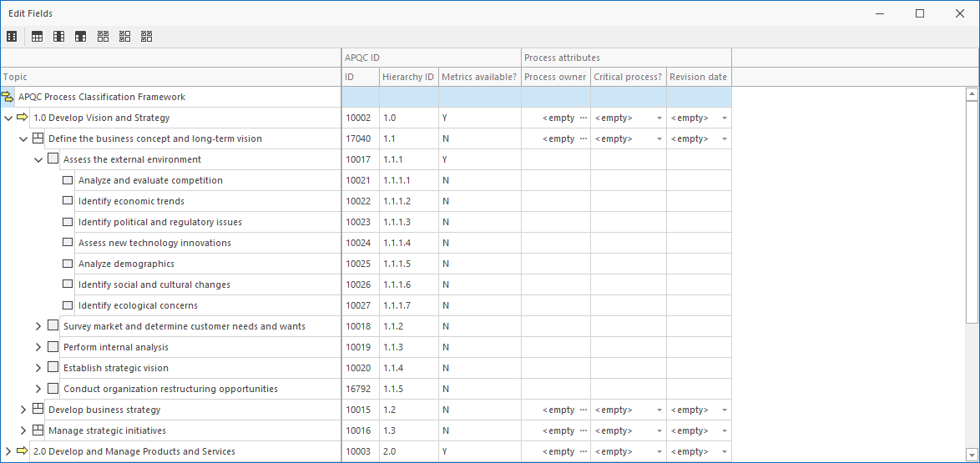Click the table icon with dark header and center column
This screenshot has width=980, height=463.
point(80,37)
